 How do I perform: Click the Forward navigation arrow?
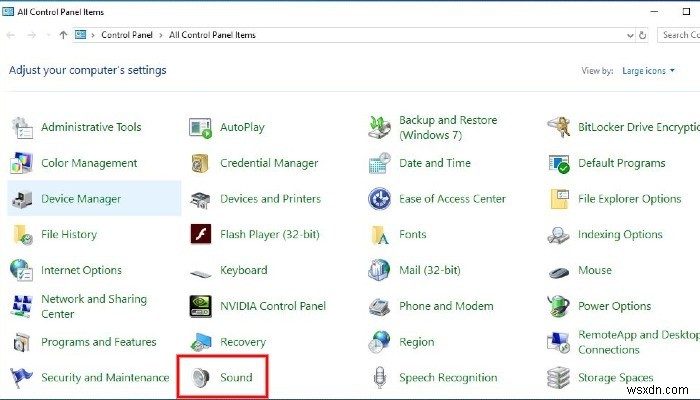tap(31, 35)
